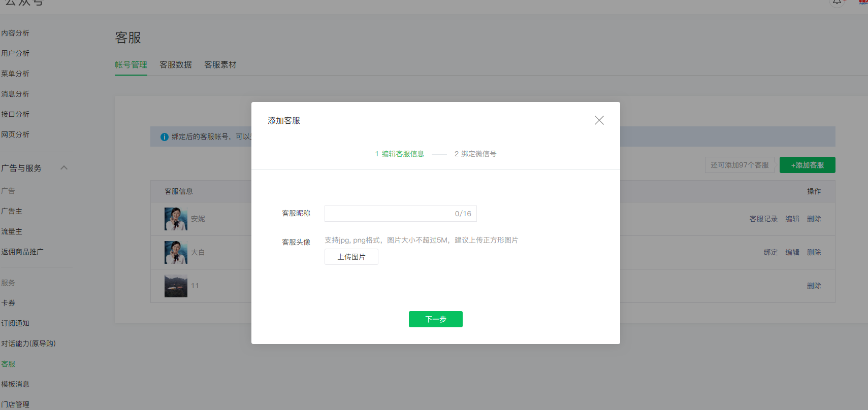868x410 pixels.
Task: Click 大白's avatar thumbnail
Action: click(176, 252)
